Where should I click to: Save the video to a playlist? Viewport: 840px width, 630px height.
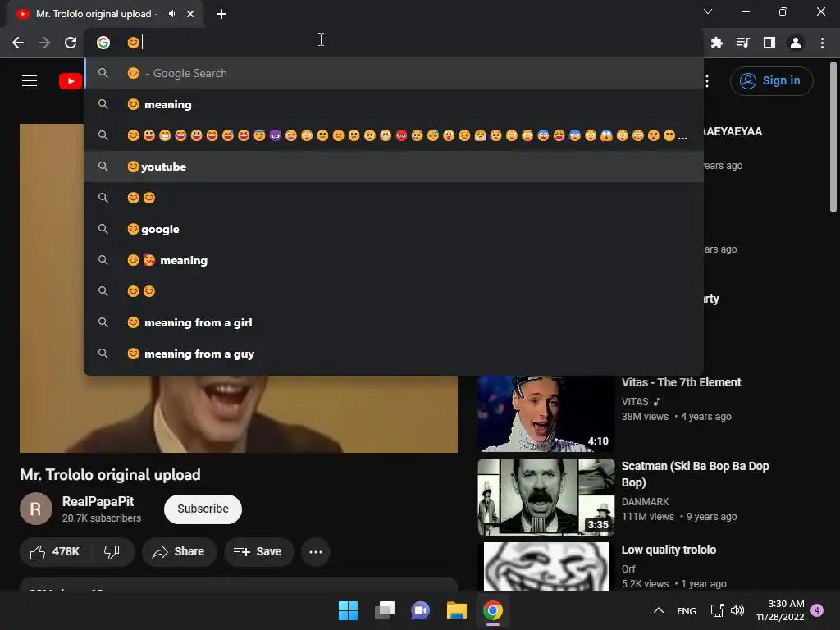tap(258, 552)
